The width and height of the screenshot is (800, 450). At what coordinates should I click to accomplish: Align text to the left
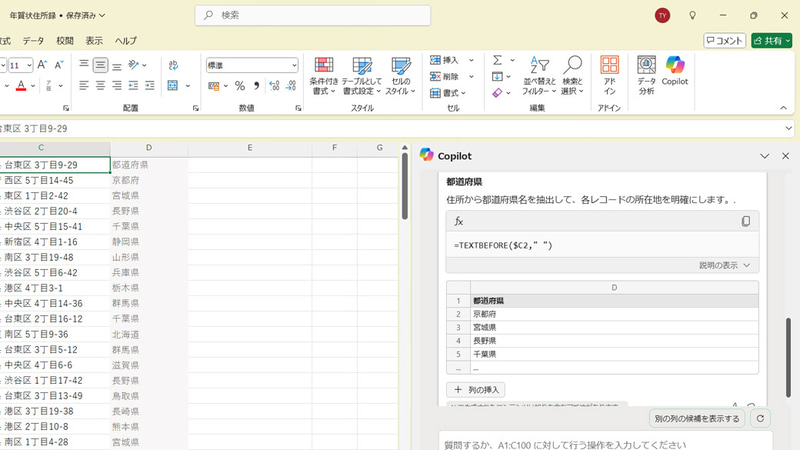pos(84,86)
